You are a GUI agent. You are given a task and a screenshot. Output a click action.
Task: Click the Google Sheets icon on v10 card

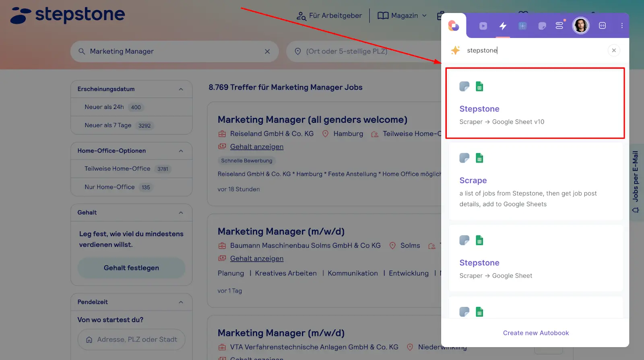[479, 86]
